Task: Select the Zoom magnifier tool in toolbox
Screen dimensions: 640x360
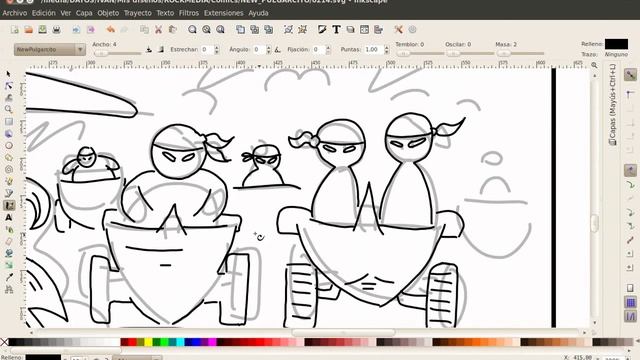Action: coord(9,109)
